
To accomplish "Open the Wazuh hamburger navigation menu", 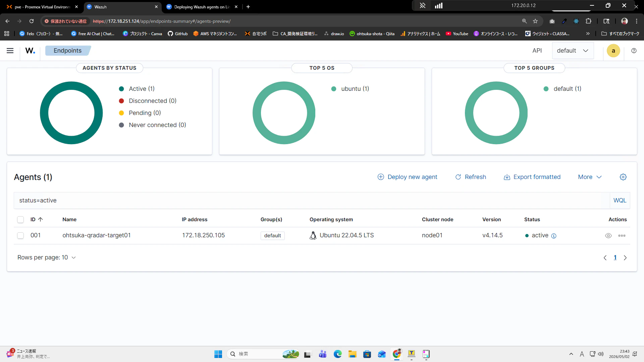I will tap(10, 51).
